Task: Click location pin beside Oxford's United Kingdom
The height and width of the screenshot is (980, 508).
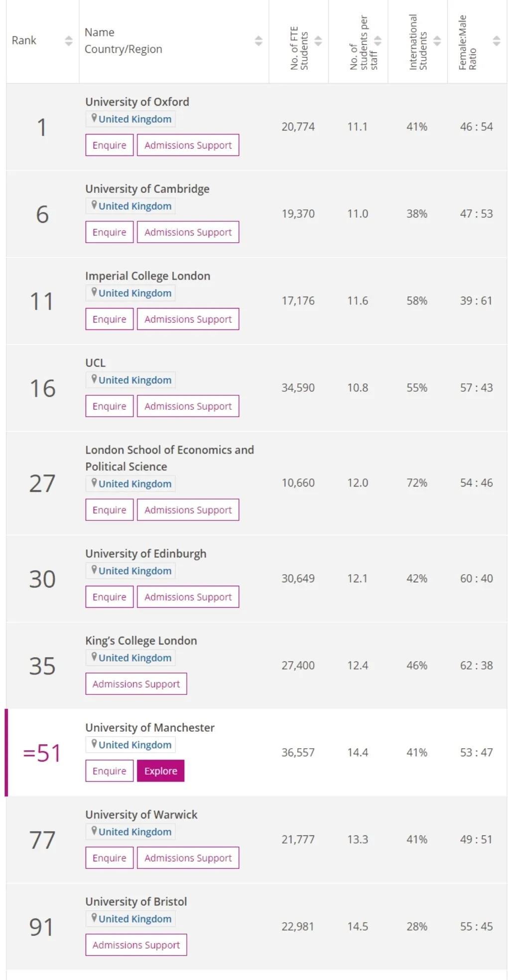Action: [x=94, y=119]
